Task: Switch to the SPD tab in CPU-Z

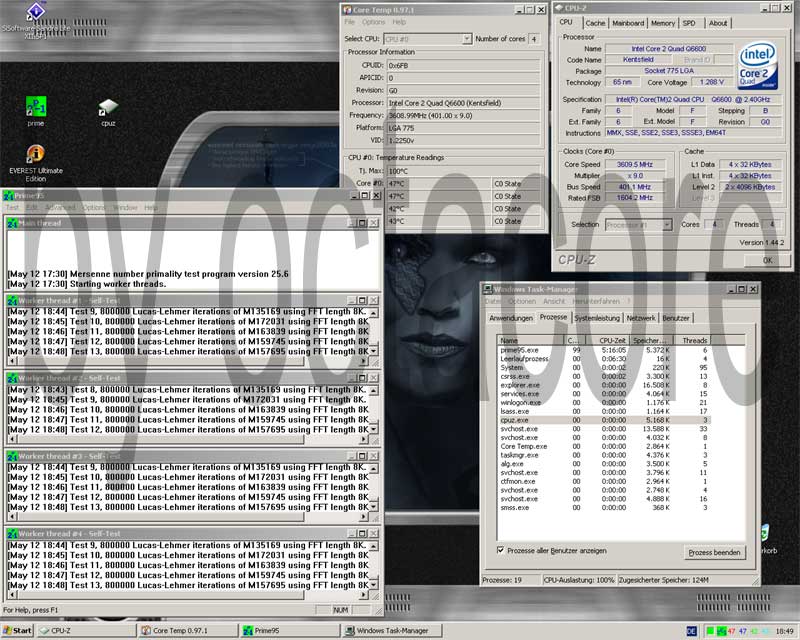Action: point(689,23)
